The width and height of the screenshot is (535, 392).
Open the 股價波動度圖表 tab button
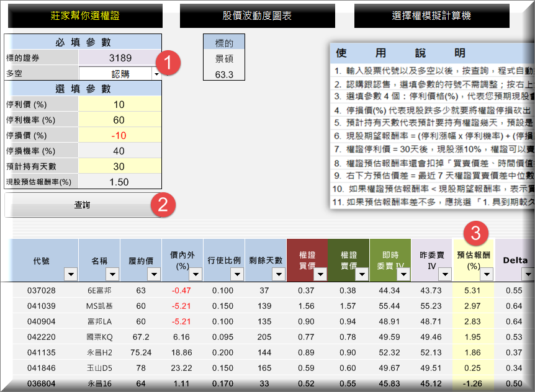(258, 16)
